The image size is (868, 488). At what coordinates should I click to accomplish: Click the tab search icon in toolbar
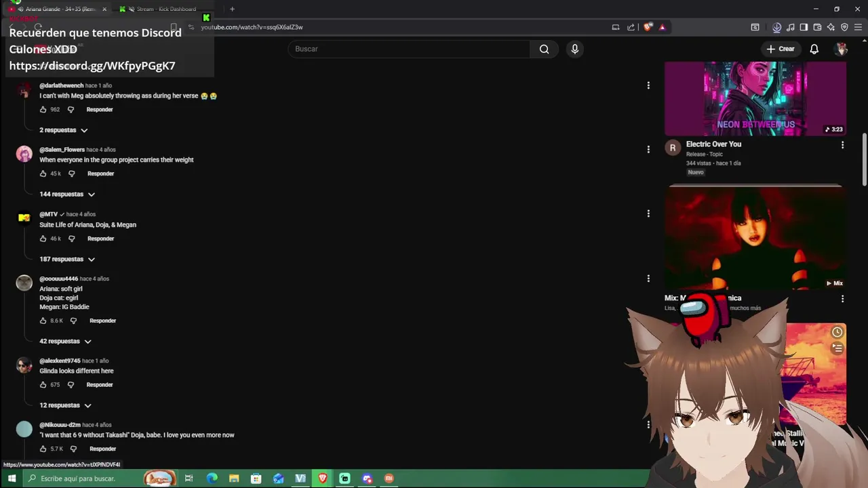(755, 27)
